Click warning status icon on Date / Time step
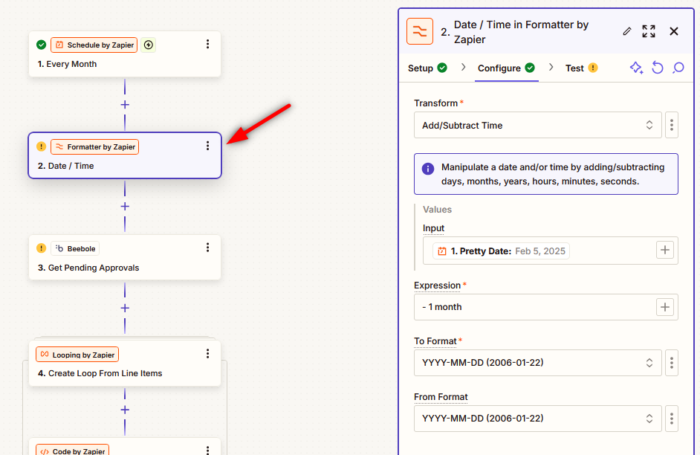The width and height of the screenshot is (700, 455). pos(41,146)
